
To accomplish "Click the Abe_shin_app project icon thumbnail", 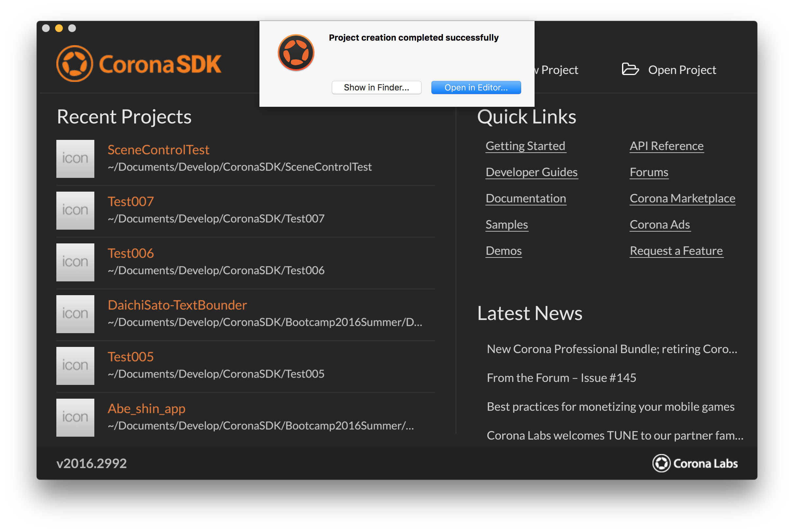I will click(x=75, y=417).
